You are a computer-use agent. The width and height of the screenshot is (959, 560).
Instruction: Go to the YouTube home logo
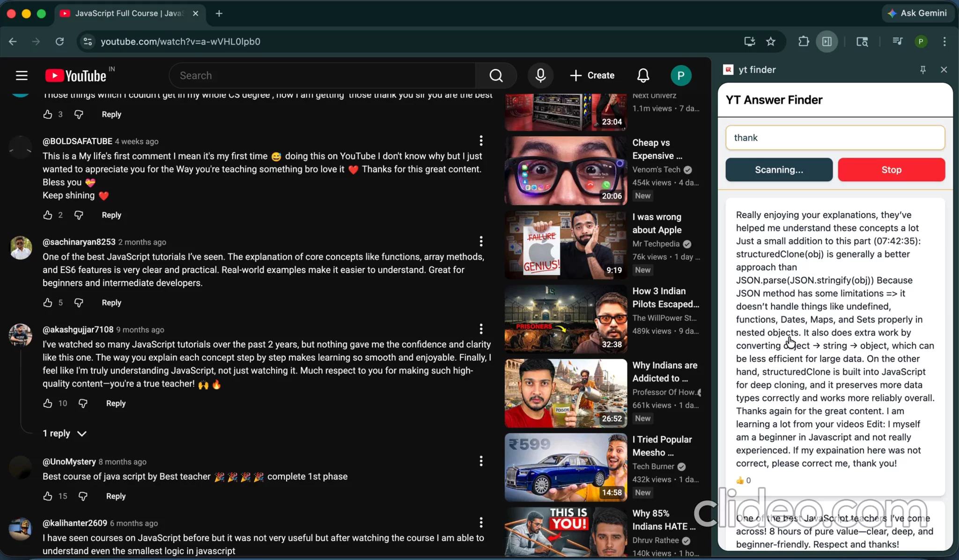tap(76, 75)
